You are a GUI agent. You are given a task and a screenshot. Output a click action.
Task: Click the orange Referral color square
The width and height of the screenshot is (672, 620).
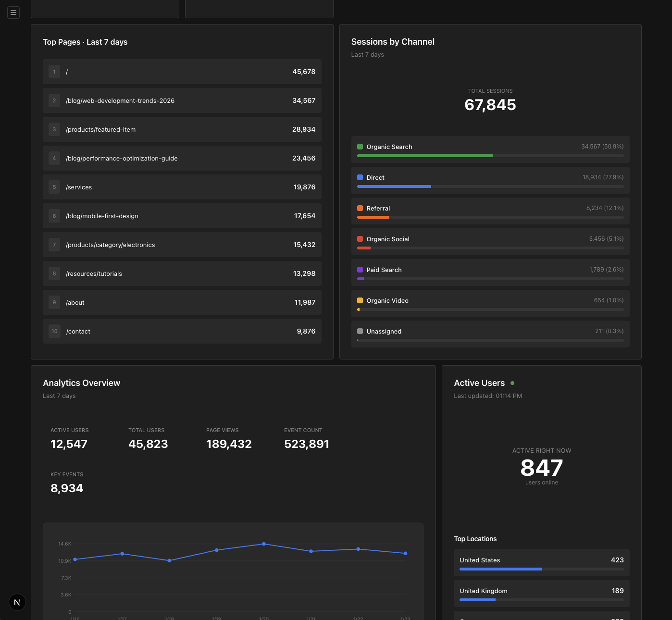coord(360,208)
